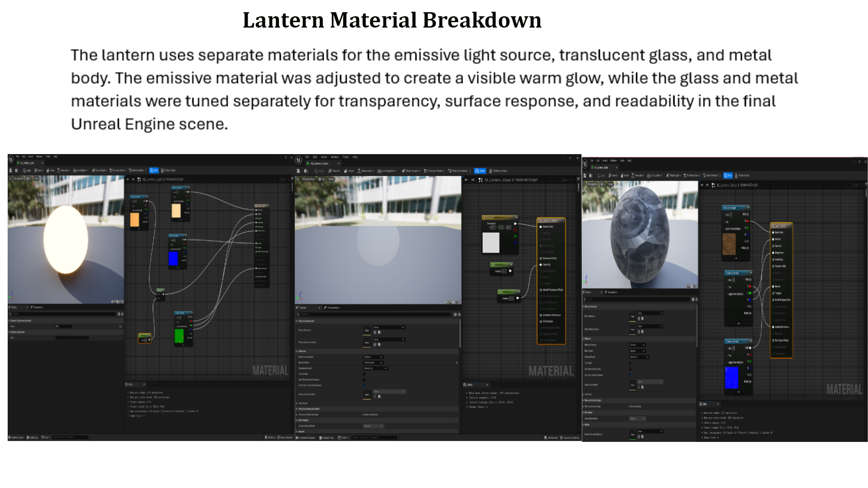The image size is (868, 488).
Task: Click Platform Stats in M_Lantern_Glass toolbar
Action: 498,171
